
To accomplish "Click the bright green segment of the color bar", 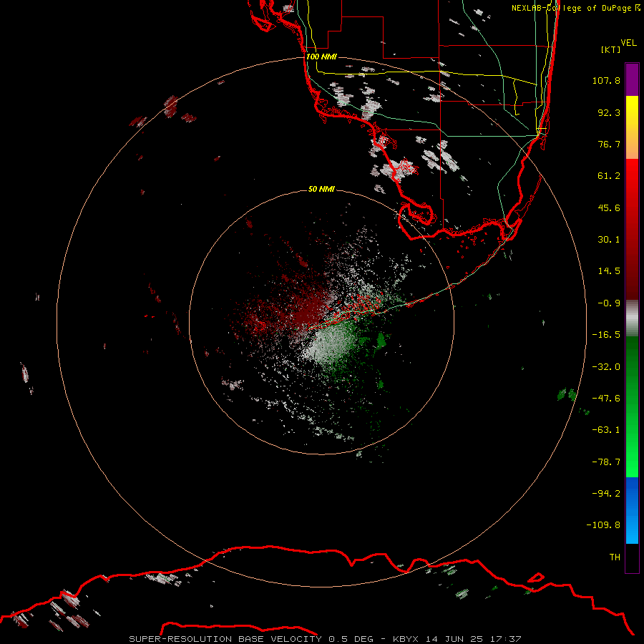I will (x=632, y=406).
